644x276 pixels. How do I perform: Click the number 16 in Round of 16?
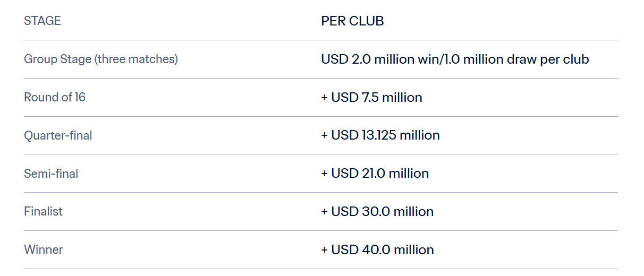click(x=80, y=97)
